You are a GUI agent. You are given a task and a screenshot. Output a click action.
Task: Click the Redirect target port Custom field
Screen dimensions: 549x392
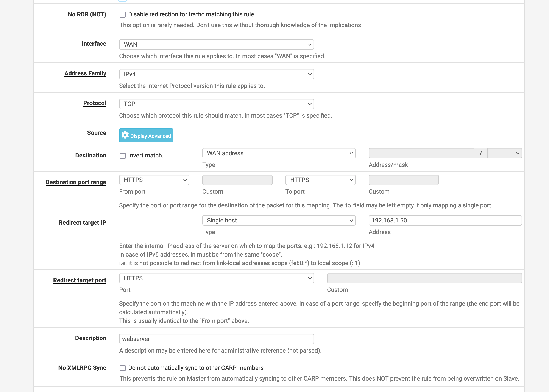424,278
